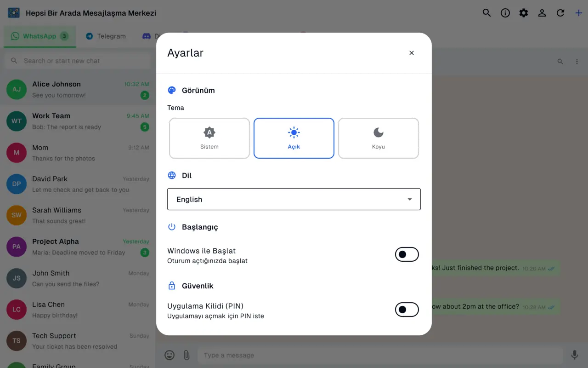The image size is (588, 368).
Task: Click the paperclip attachment icon
Action: [187, 355]
